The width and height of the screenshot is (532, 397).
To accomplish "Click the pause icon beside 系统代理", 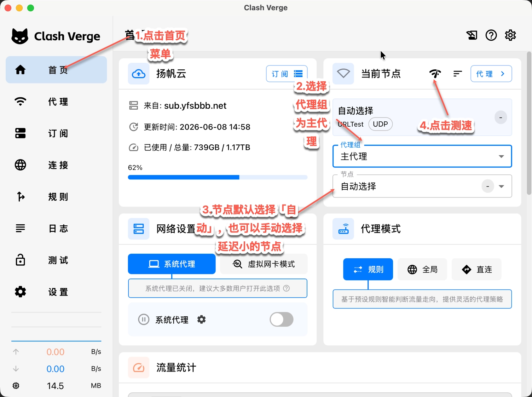I will 143,320.
